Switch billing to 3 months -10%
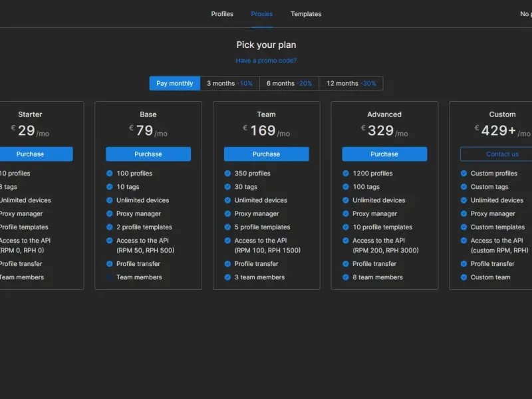Viewport: 532px width, 399px height. point(229,84)
